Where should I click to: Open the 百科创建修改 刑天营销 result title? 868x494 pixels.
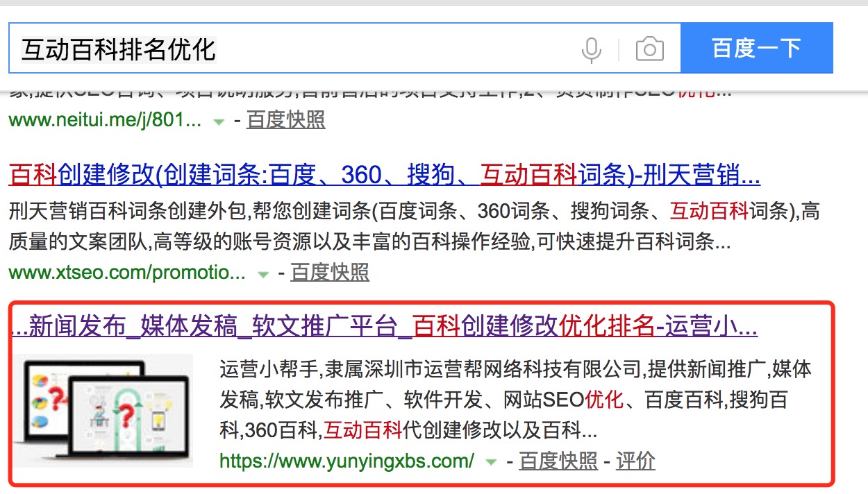(x=385, y=175)
